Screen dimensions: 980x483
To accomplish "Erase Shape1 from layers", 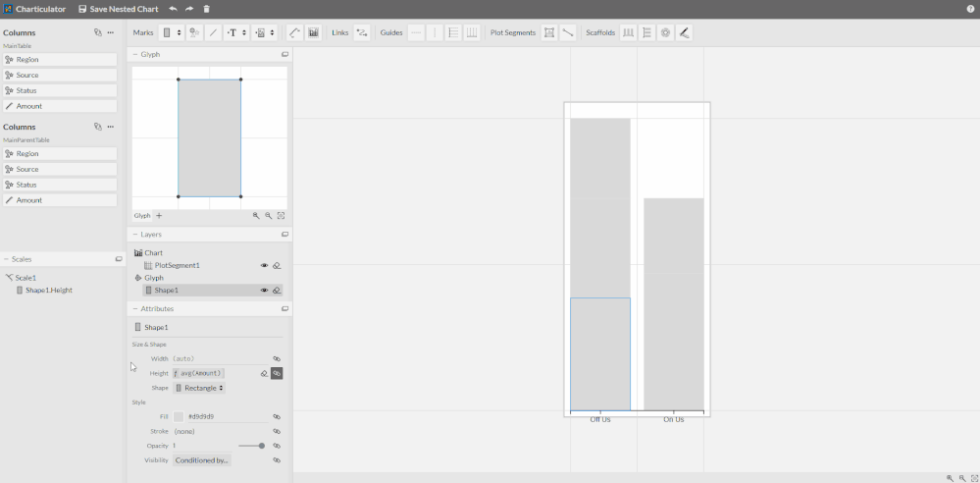I will pyautogui.click(x=277, y=291).
